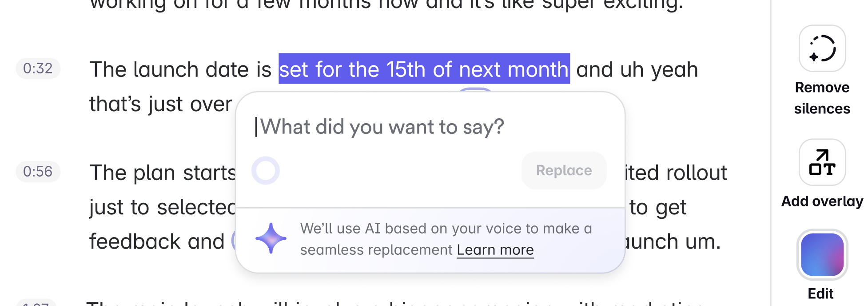This screenshot has width=868, height=306.
Task: Select the overlay text icon in the sidebar
Action: (821, 163)
